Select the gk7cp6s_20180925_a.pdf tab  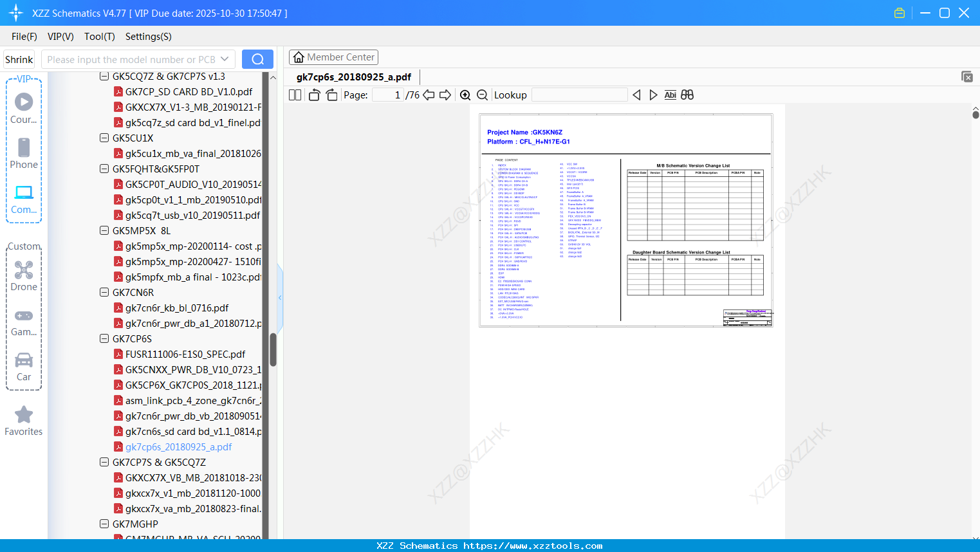tap(354, 77)
